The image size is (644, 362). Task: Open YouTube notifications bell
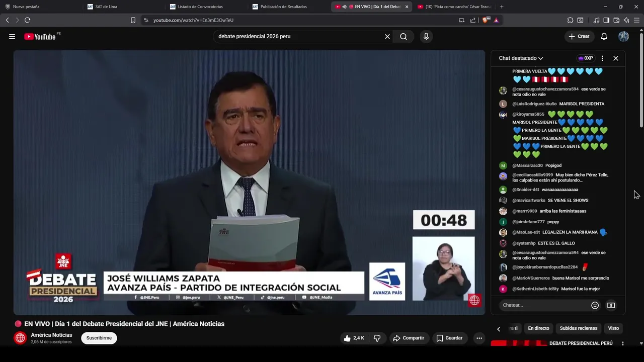coord(604,36)
